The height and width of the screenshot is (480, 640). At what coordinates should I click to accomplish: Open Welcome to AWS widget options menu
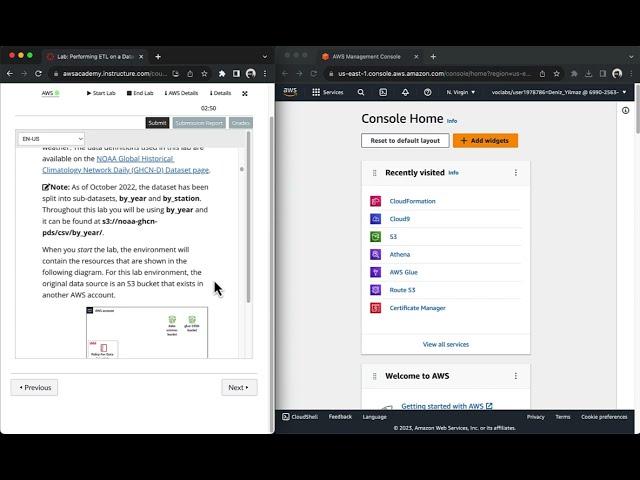point(516,376)
